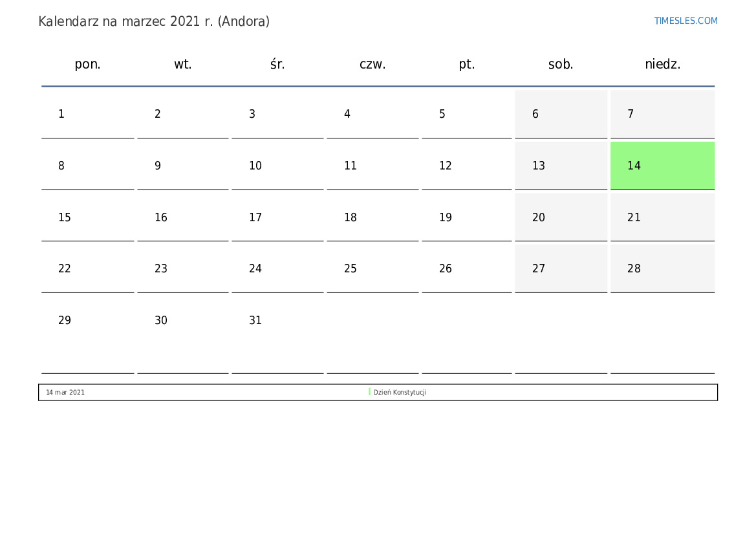
Task: Click the 'Dzień Konstytucji' holiday label
Action: tap(400, 392)
